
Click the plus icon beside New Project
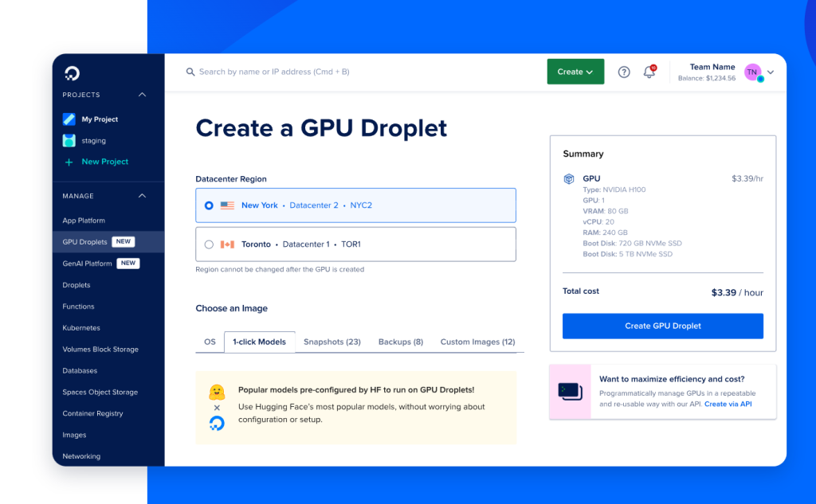point(69,162)
